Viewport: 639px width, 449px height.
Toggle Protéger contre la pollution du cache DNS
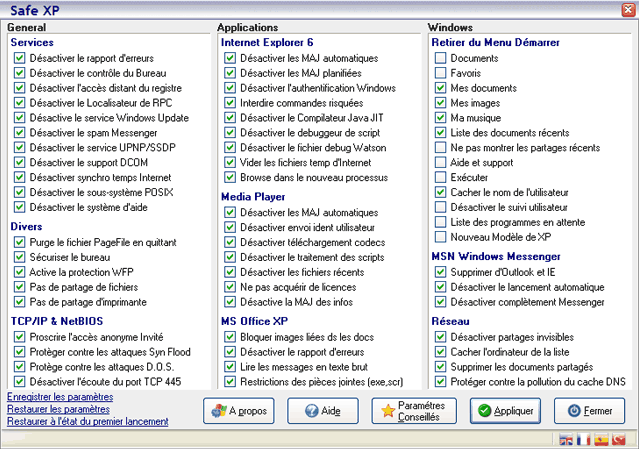click(440, 381)
